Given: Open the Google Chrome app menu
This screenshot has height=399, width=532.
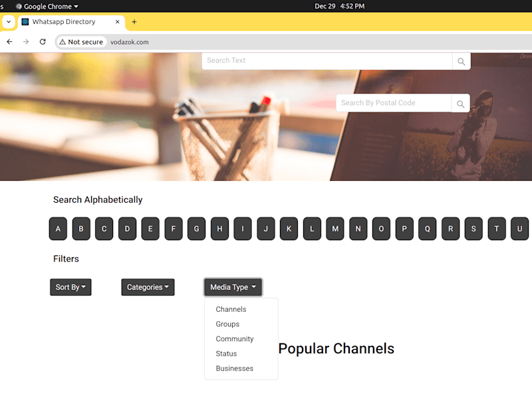Looking at the screenshot, I should coord(47,7).
